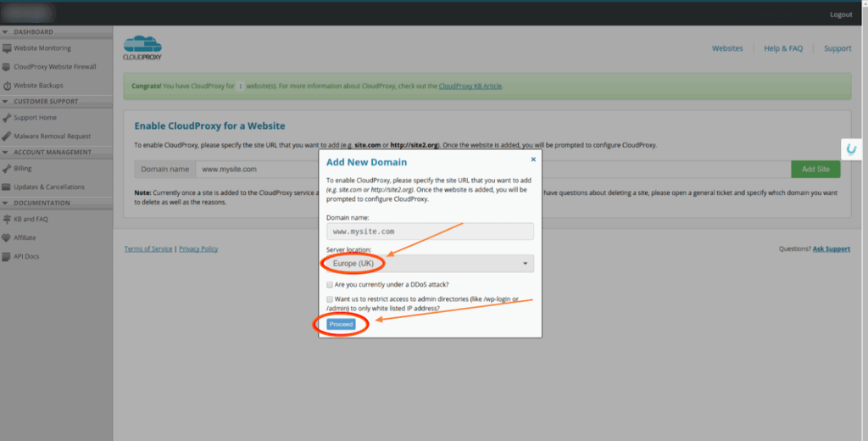Open the Terms of Service link

tap(148, 249)
